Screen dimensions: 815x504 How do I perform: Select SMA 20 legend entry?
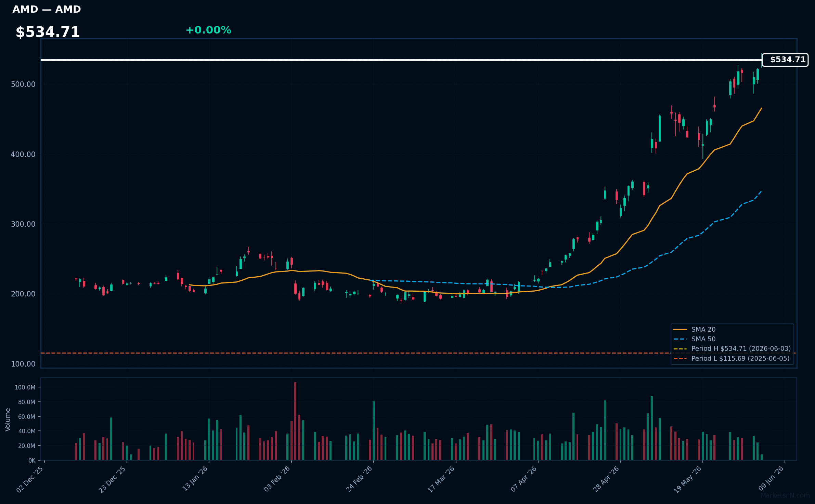click(x=695, y=329)
